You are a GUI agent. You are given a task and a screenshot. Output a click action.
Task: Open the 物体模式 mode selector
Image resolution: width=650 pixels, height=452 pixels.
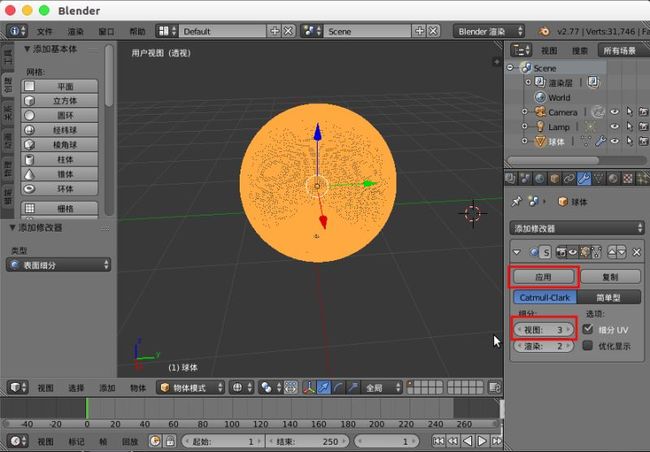(x=191, y=388)
